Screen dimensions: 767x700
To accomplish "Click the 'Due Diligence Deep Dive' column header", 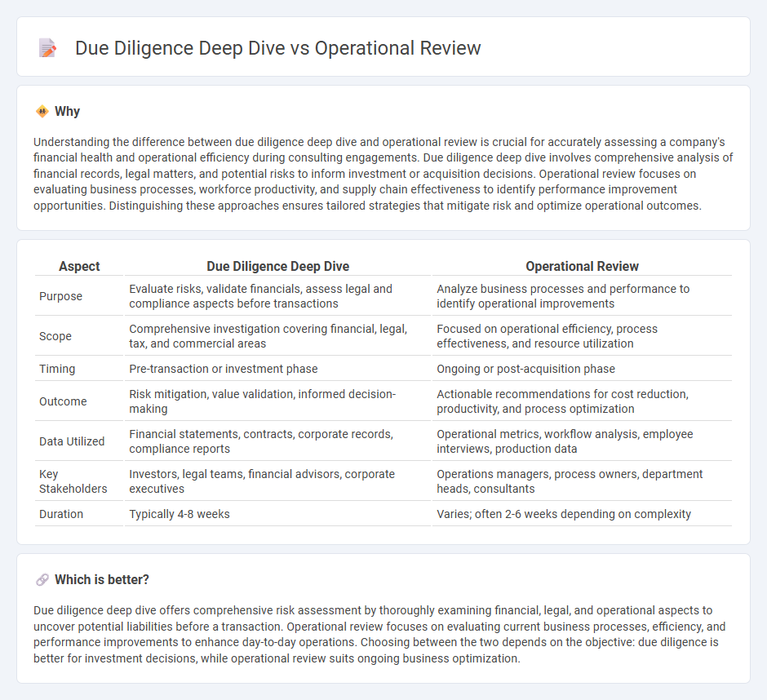I will click(x=278, y=266).
